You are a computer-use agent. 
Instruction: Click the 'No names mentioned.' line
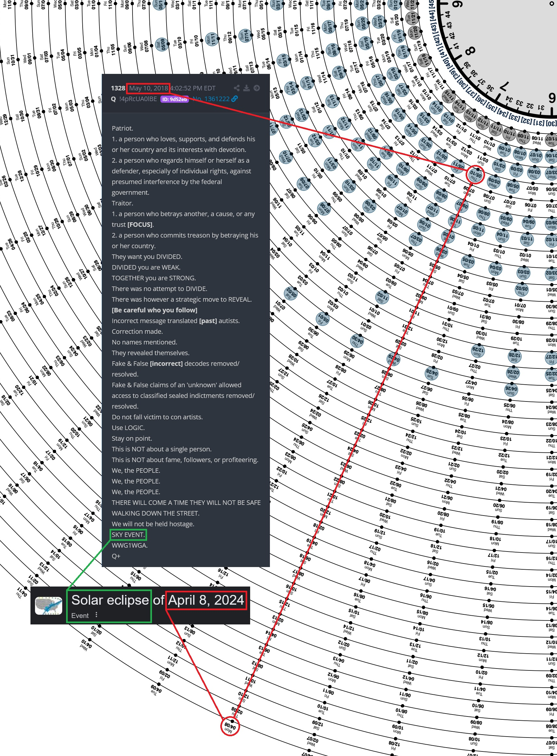click(144, 342)
